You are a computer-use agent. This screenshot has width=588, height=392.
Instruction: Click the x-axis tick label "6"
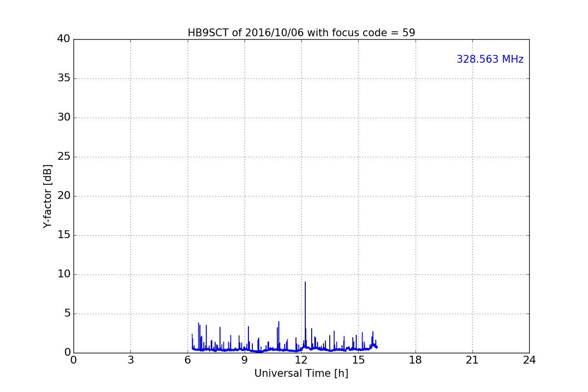pos(188,360)
